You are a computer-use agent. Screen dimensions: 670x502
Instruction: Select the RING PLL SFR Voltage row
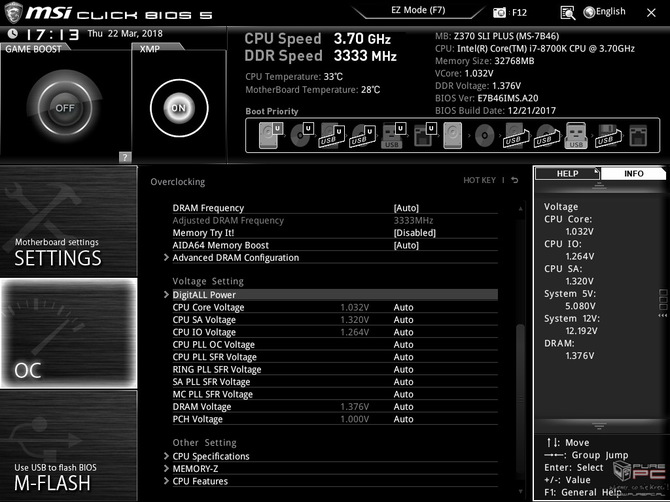click(335, 369)
